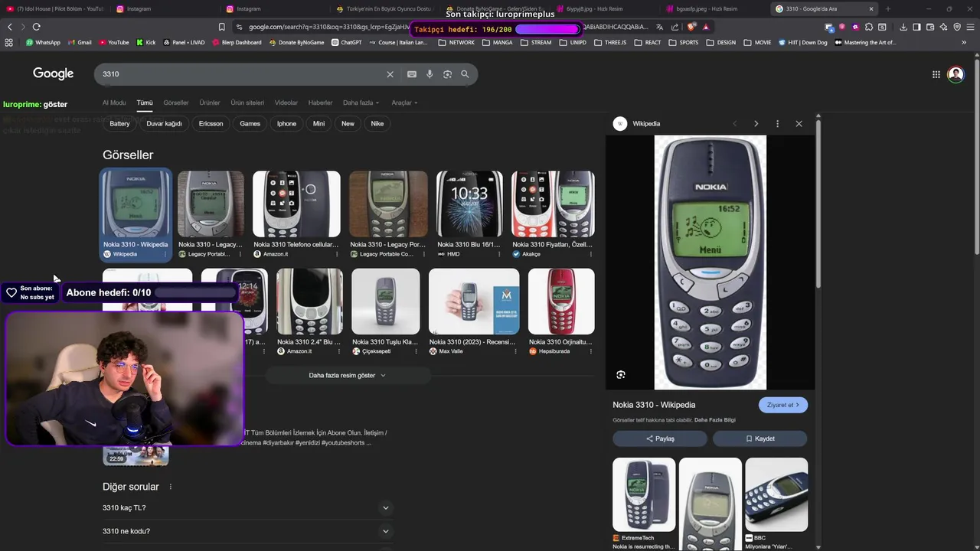This screenshot has height=551, width=980.
Task: Open the STREAM bookmark folder
Action: point(536,43)
